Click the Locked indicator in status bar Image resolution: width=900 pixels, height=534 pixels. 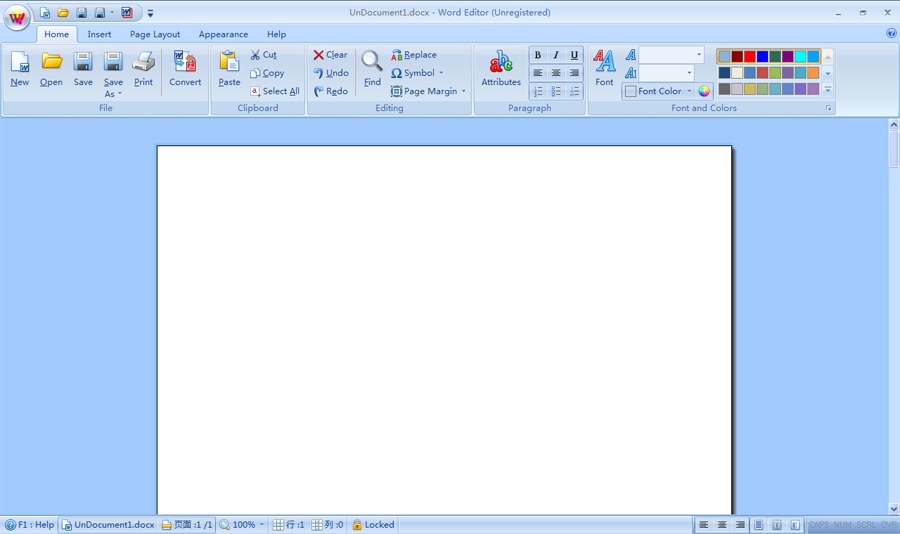[373, 525]
